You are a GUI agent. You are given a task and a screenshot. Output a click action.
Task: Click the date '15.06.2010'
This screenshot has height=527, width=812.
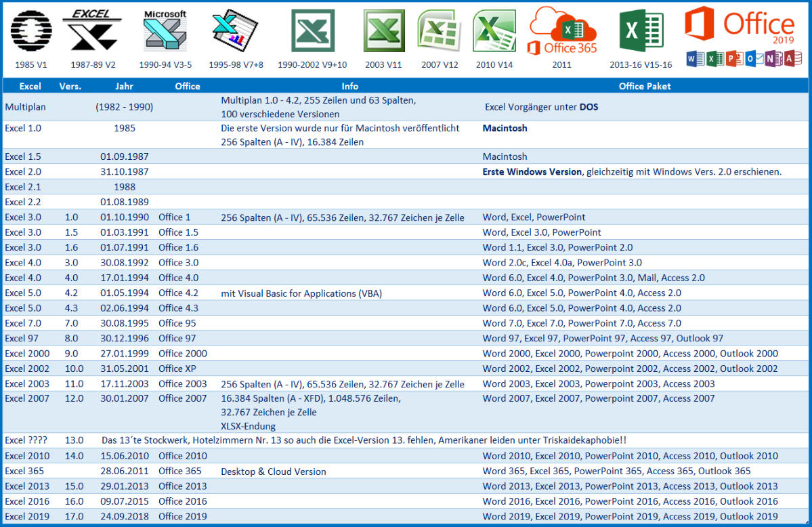pos(125,455)
